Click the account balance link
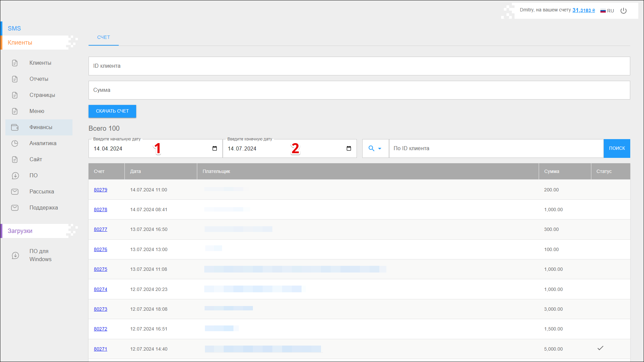644x362 pixels. (x=583, y=10)
